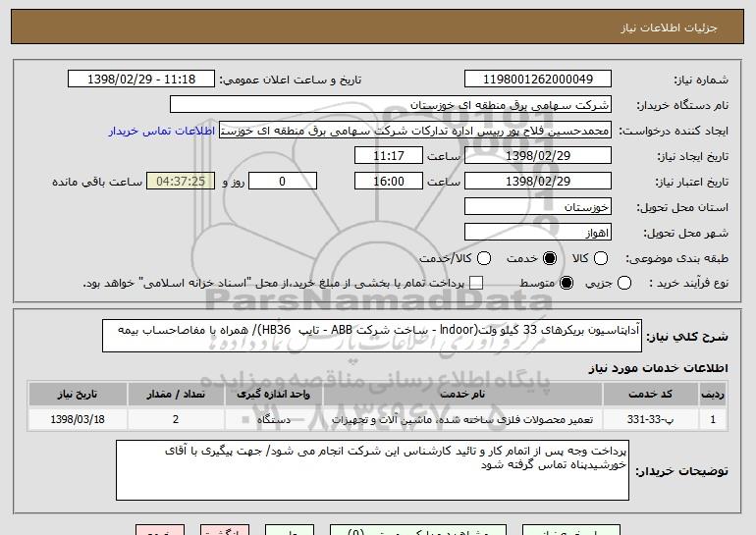The width and height of the screenshot is (756, 535).
Task: Toggle the treasury payment checkbox
Action: 477,283
